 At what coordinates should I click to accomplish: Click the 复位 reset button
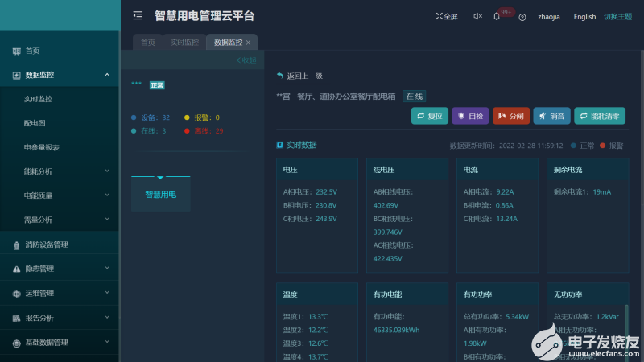[x=430, y=116]
